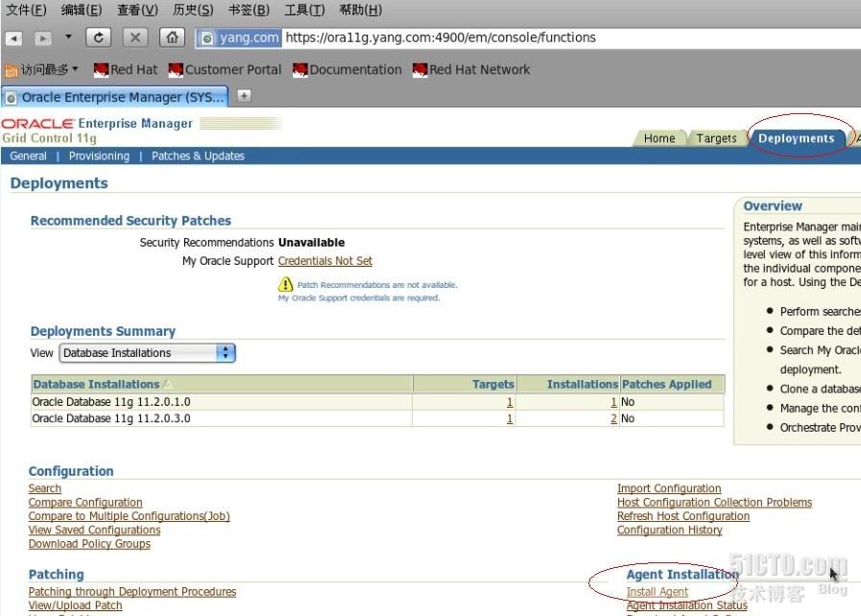Click the Oracle Database 11g 11.2.0.1.0 text
This screenshot has width=861, height=616.
tap(111, 402)
